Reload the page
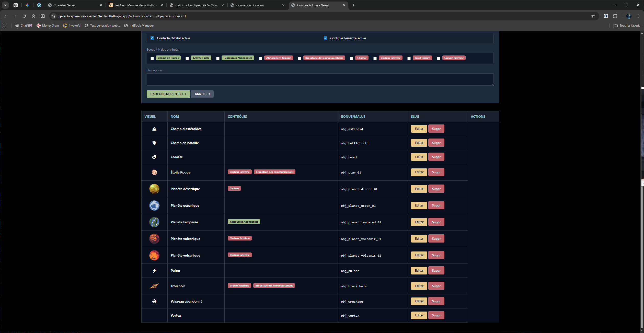 (24, 16)
